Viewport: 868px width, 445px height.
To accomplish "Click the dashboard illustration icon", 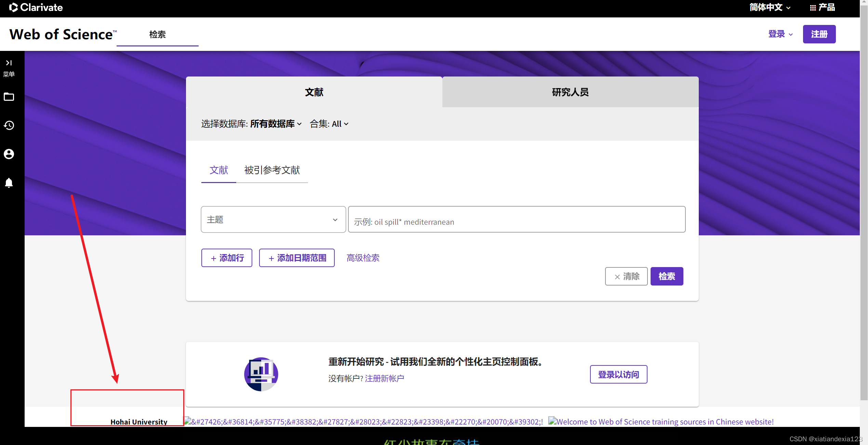I will click(x=261, y=374).
